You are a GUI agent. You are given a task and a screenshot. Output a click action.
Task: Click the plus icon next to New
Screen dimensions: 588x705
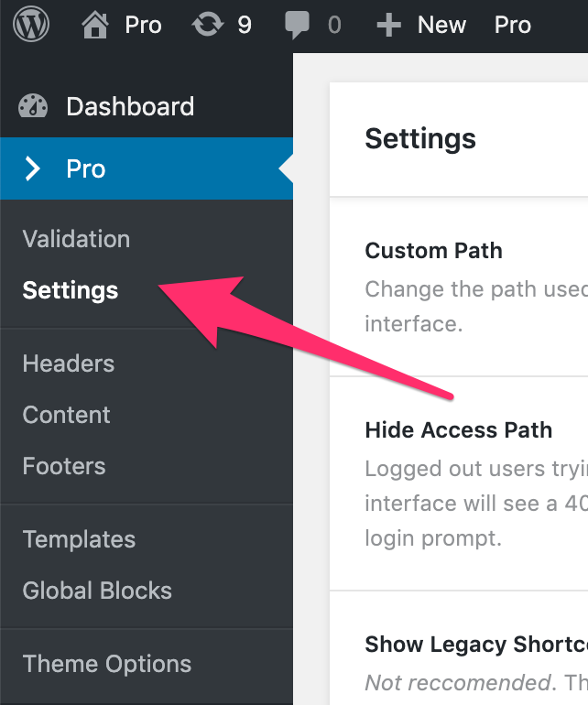point(389,25)
